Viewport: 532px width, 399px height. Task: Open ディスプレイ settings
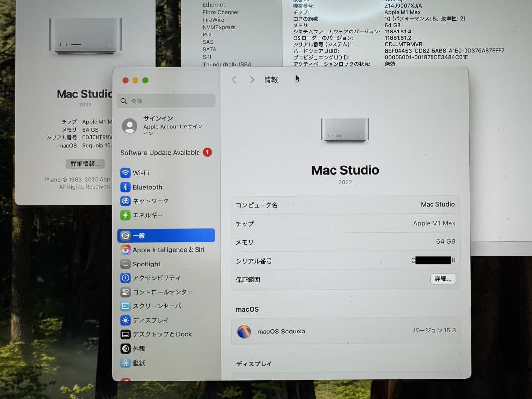pos(151,320)
